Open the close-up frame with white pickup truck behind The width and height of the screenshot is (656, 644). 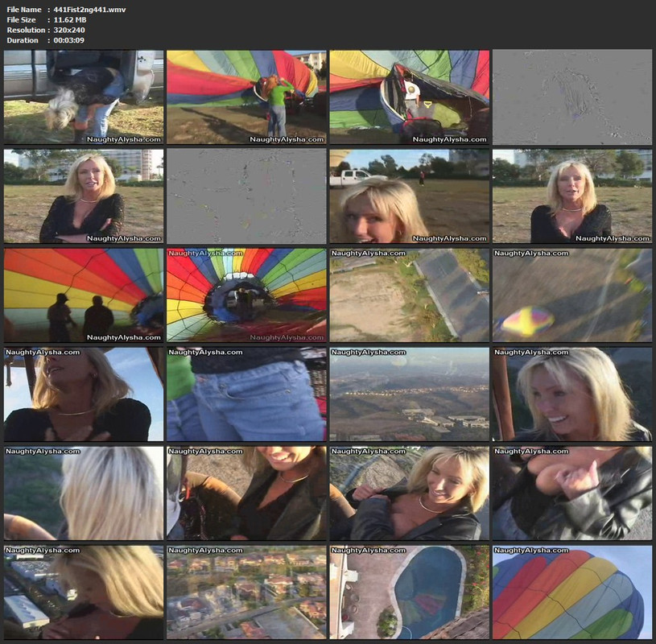point(409,196)
